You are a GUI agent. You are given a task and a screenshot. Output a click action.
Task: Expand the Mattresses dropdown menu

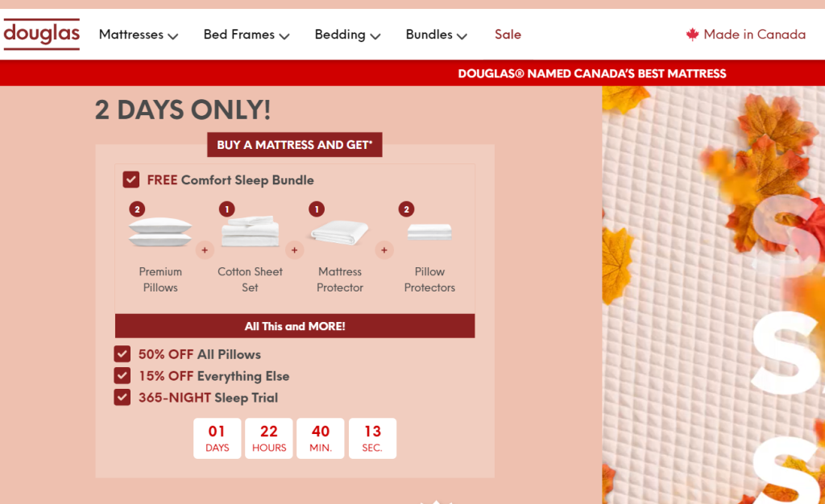pyautogui.click(x=139, y=35)
